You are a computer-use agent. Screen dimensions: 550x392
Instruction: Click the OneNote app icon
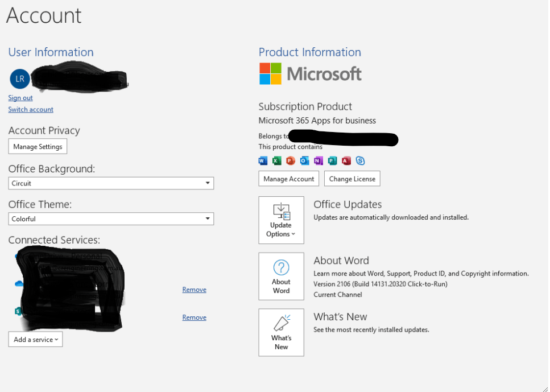(x=318, y=161)
